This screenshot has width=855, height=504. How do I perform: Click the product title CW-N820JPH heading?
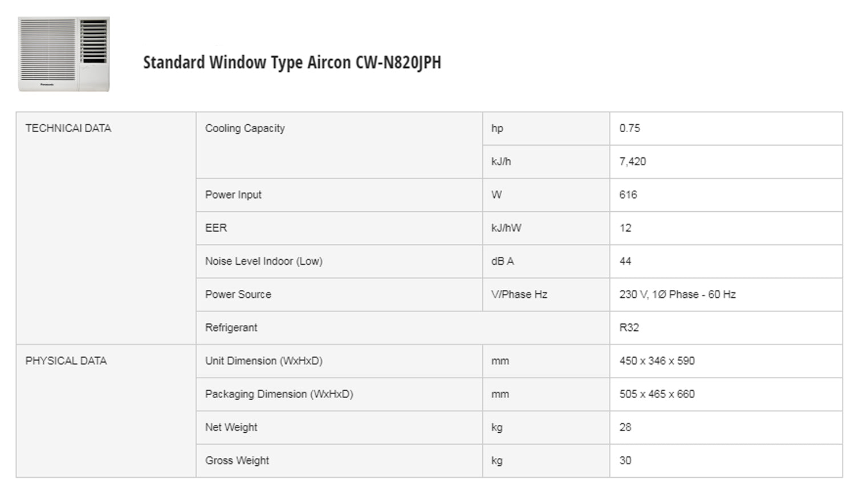[291, 62]
